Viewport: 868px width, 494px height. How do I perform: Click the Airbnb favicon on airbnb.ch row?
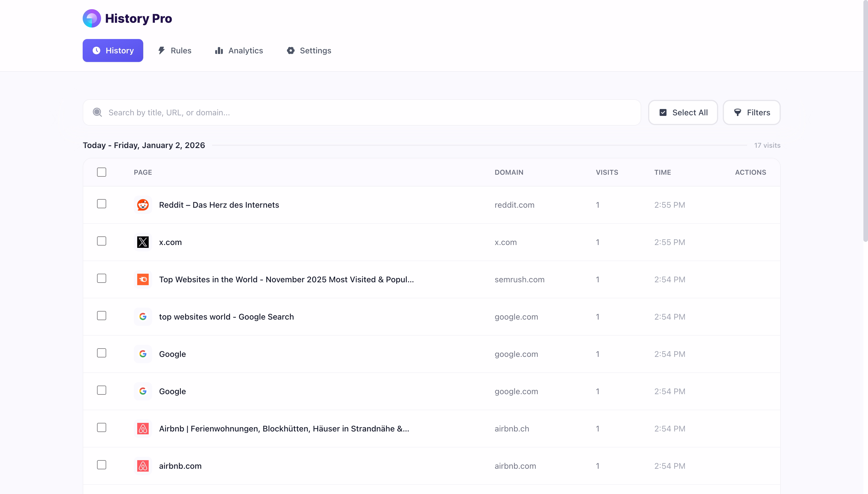click(143, 429)
